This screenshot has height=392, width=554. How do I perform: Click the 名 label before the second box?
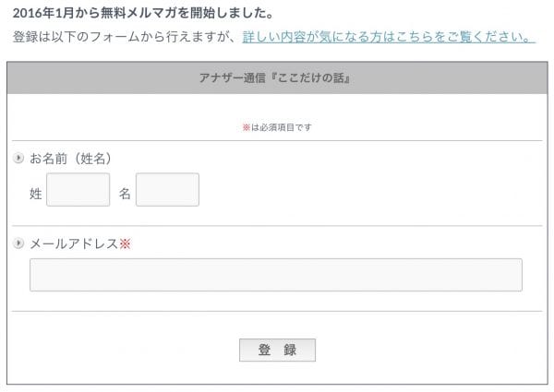coord(125,194)
